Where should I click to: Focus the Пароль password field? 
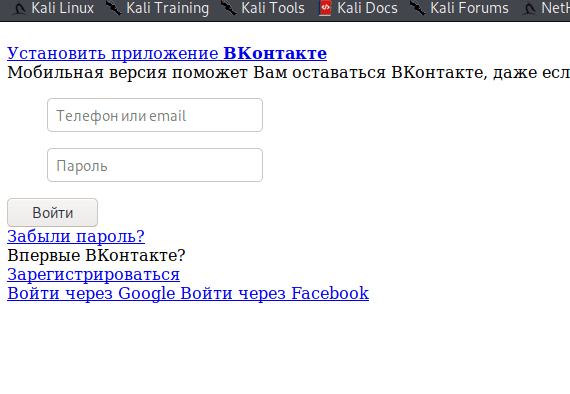click(x=155, y=165)
